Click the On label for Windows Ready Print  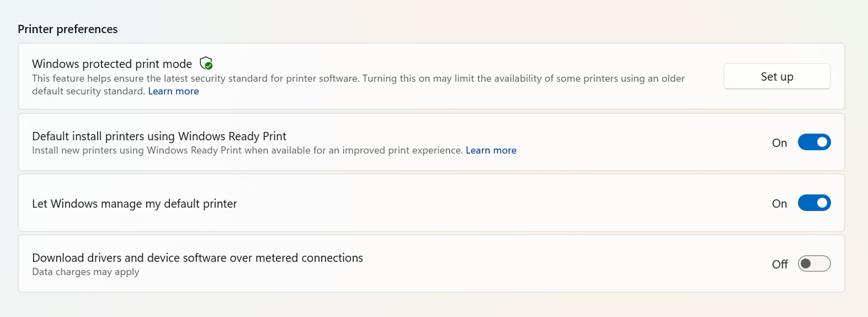click(779, 143)
